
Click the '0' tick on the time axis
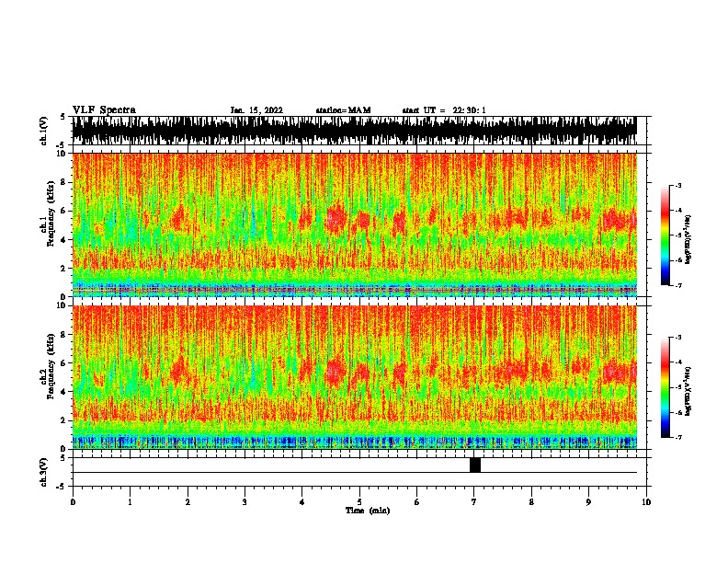[x=73, y=502]
